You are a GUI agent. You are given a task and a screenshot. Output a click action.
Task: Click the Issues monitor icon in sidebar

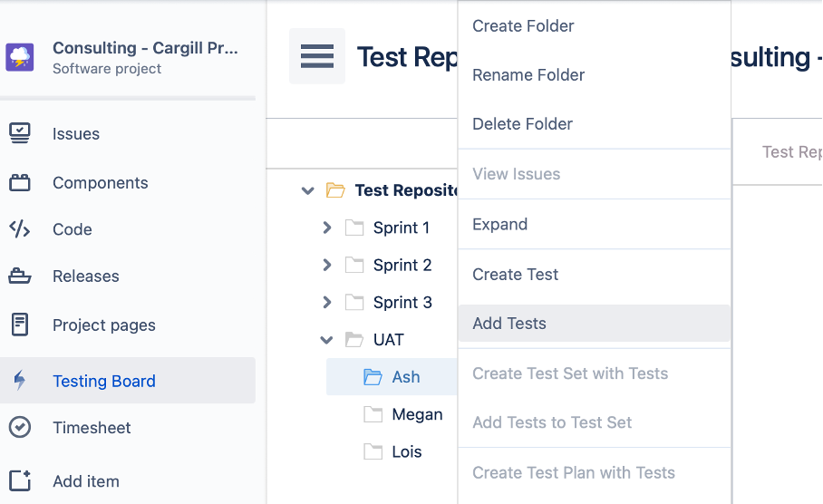coord(20,133)
